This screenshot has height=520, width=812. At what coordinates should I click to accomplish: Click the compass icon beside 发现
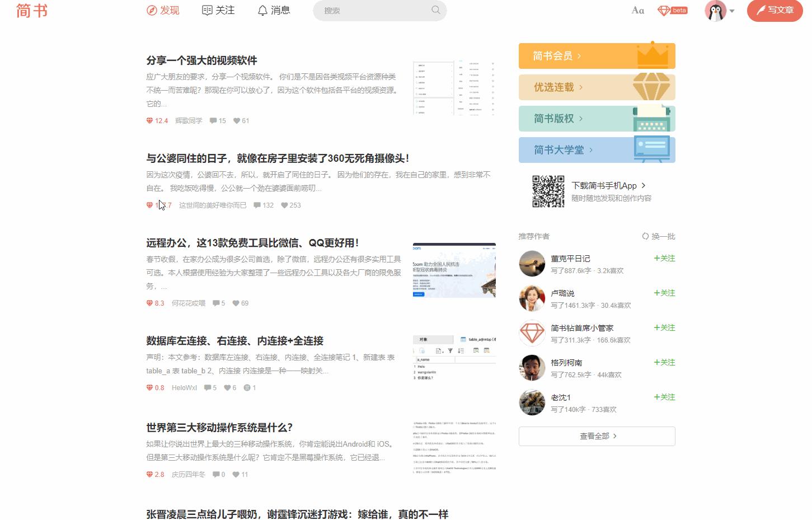click(149, 10)
